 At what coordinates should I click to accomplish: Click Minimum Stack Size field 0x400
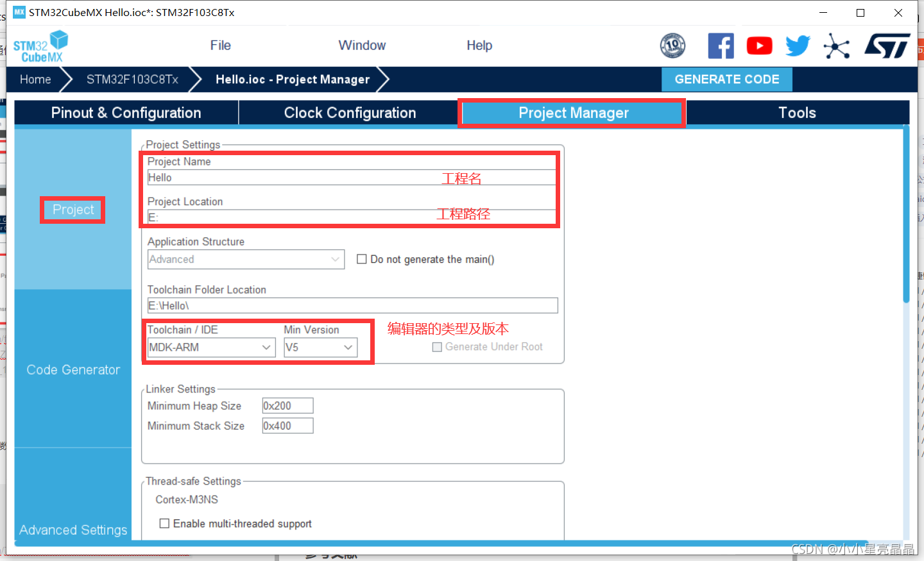[x=287, y=426]
